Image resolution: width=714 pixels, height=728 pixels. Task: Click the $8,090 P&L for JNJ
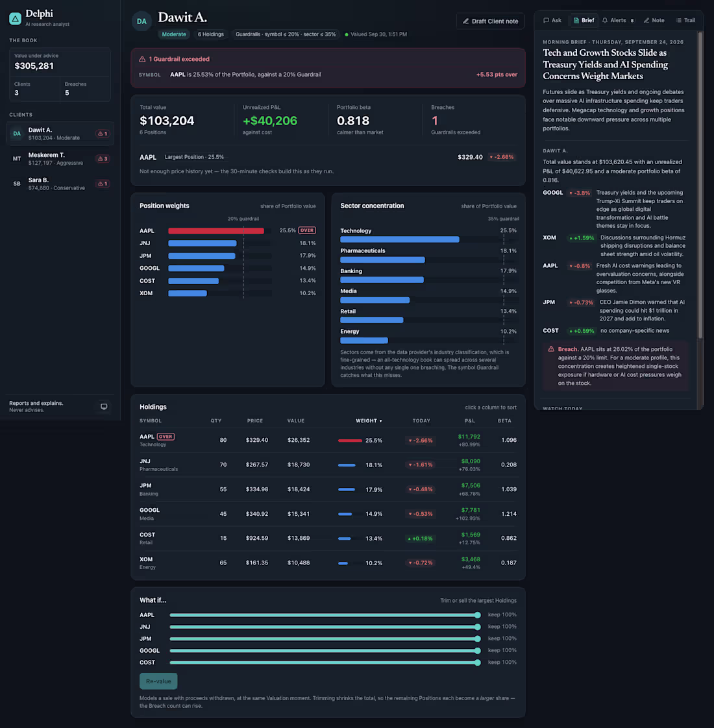(471, 461)
